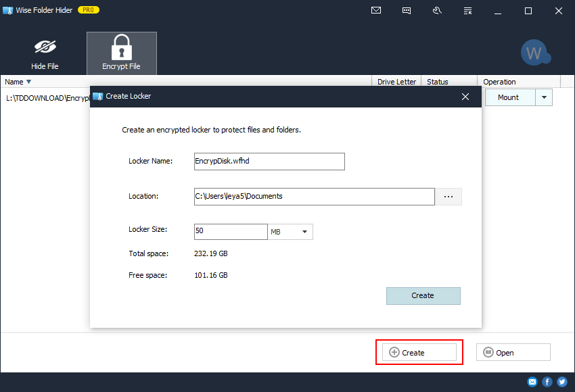The image size is (575, 392).
Task: Select the L:\TDDOWNLOAD locker row
Action: [47, 98]
